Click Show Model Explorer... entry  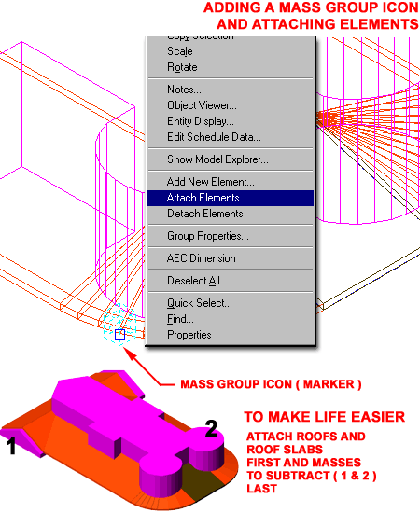pyautogui.click(x=231, y=159)
